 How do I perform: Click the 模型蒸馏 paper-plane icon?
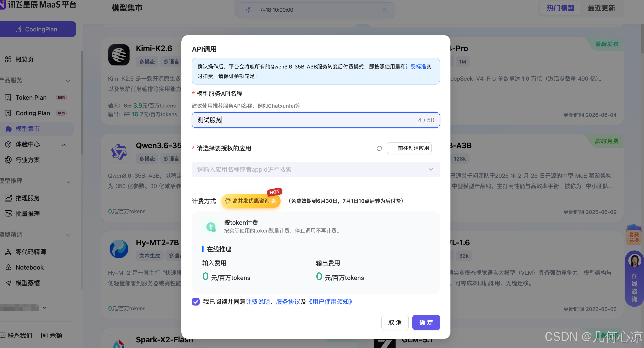click(8, 283)
